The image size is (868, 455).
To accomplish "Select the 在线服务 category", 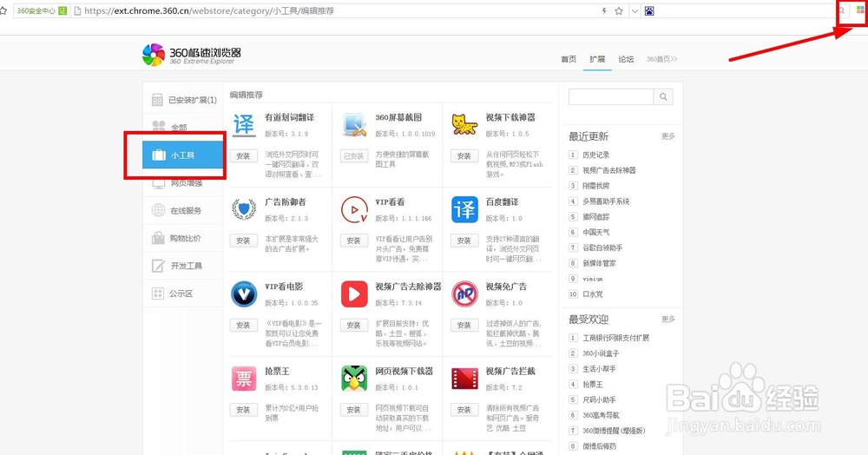I will [x=182, y=210].
